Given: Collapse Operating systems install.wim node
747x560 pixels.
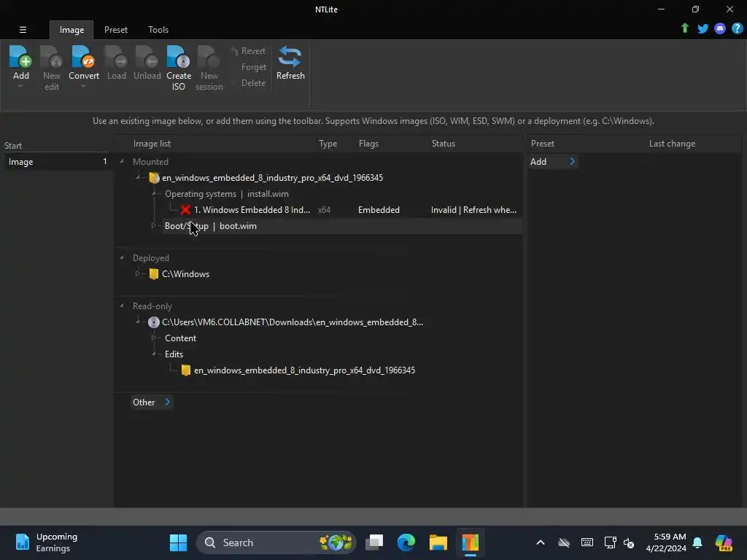Looking at the screenshot, I should pyautogui.click(x=154, y=193).
